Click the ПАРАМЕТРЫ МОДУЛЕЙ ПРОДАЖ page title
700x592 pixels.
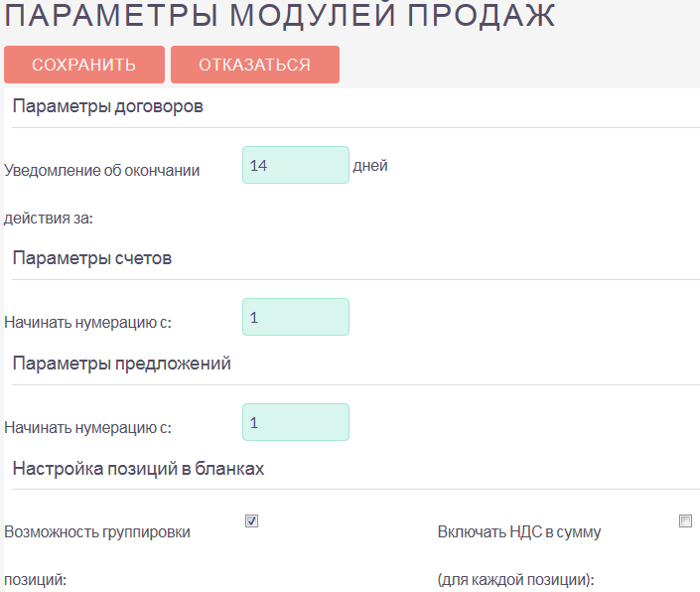(x=279, y=15)
